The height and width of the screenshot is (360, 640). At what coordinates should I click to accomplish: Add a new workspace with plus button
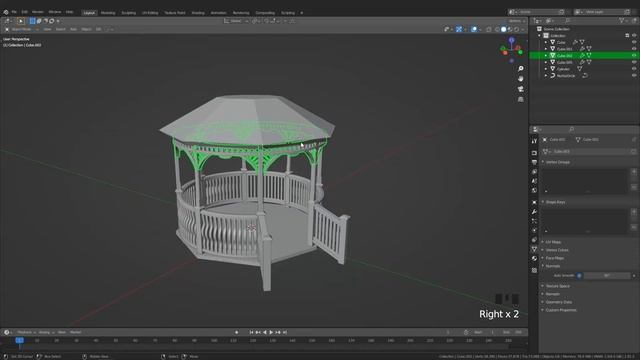(x=302, y=13)
